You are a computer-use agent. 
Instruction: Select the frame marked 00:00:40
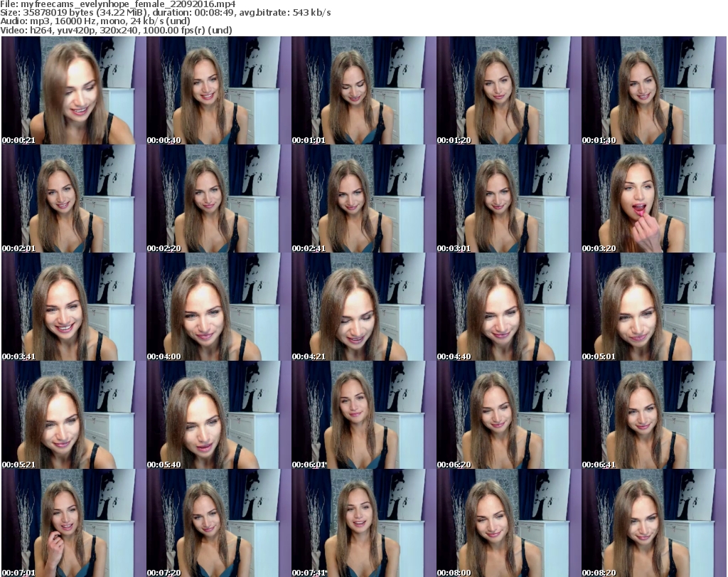[x=218, y=90]
